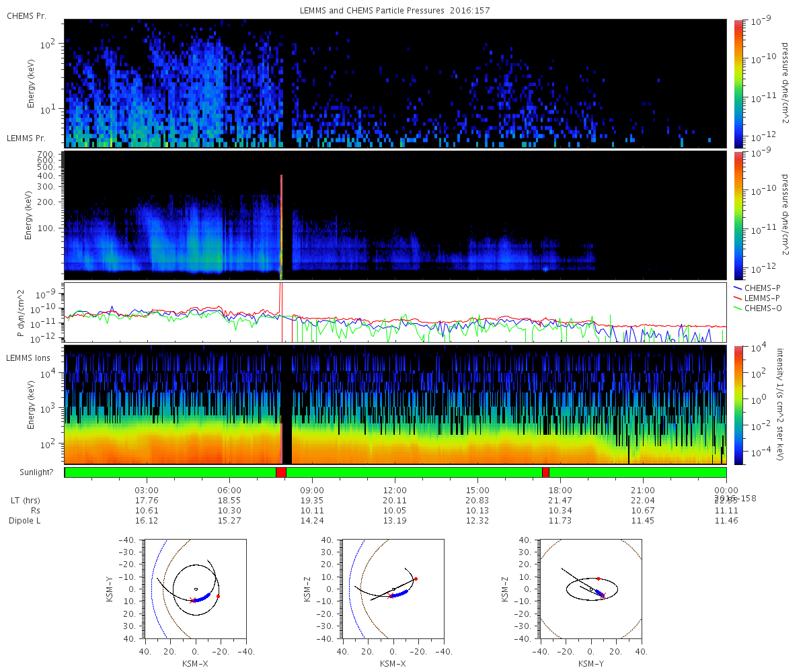Click the red sunlight segment near 17:30

tap(545, 472)
